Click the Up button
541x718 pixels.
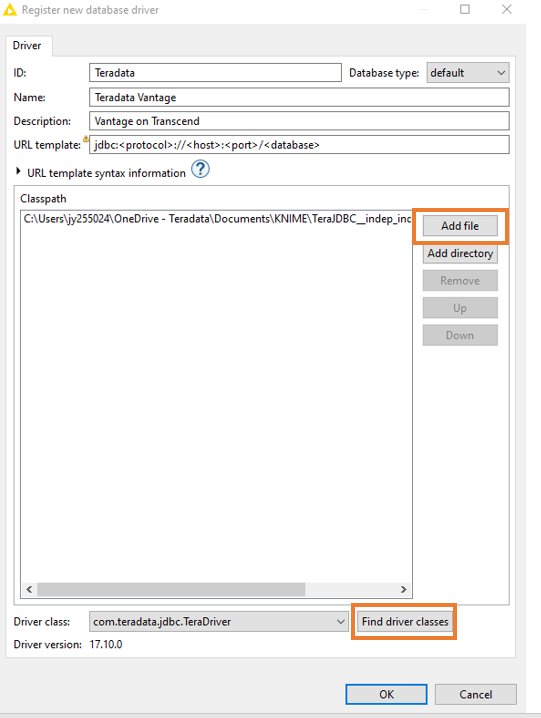460,308
